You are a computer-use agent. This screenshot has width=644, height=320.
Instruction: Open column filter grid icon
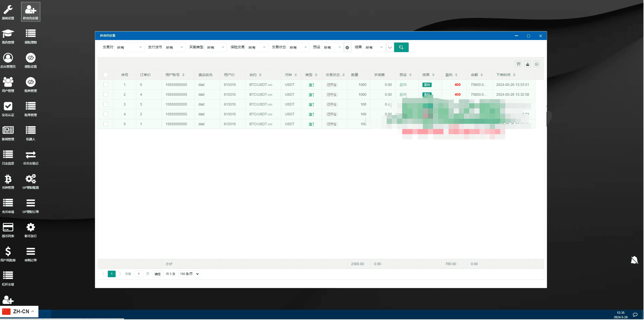(x=518, y=64)
